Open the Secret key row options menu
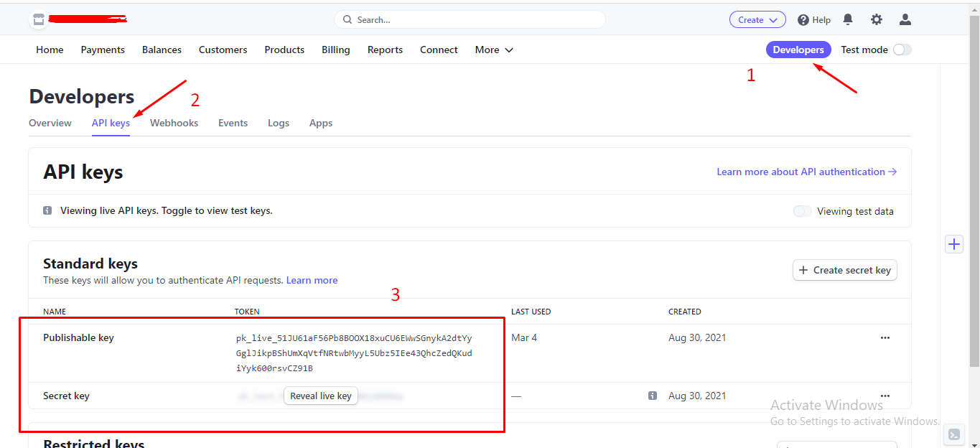This screenshot has width=980, height=448. [x=885, y=396]
